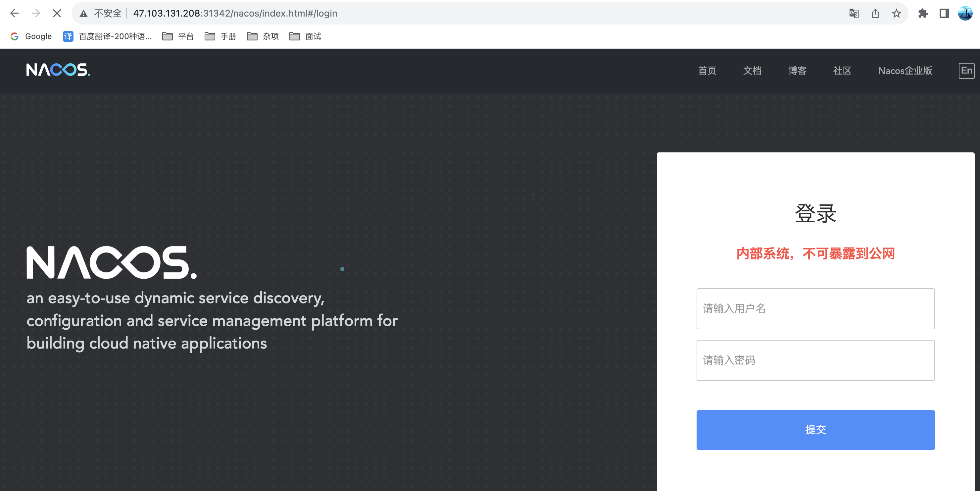
Task: Open the 杂项 bookmark folder
Action: (x=263, y=36)
